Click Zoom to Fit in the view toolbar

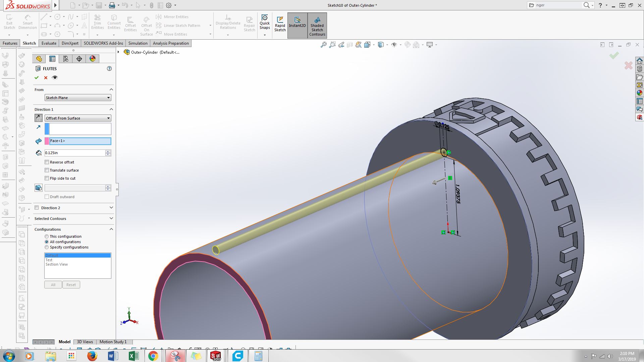point(323,45)
